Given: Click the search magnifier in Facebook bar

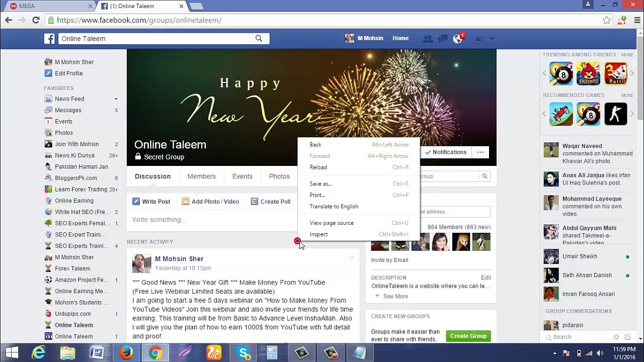Looking at the screenshot, I should pyautogui.click(x=259, y=38).
